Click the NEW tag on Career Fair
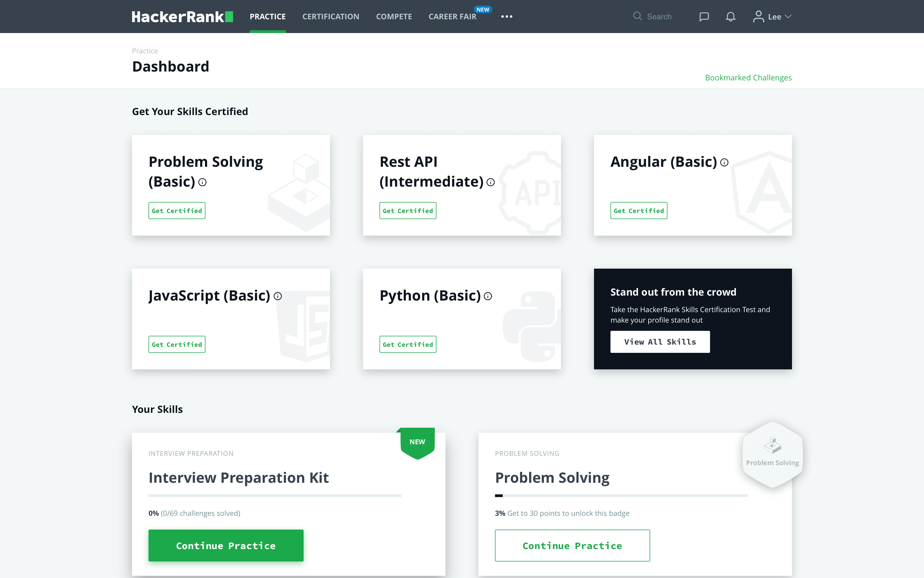Image resolution: width=924 pixels, height=578 pixels. point(483,10)
